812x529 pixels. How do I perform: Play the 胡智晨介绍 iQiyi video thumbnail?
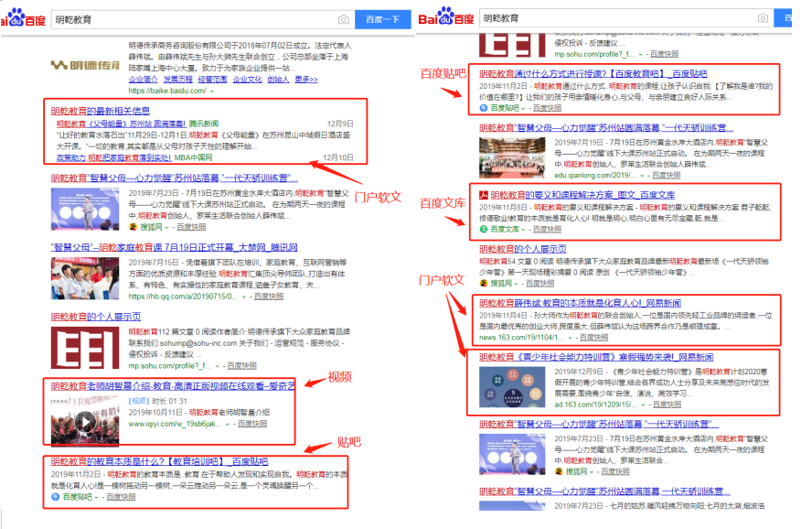click(84, 422)
